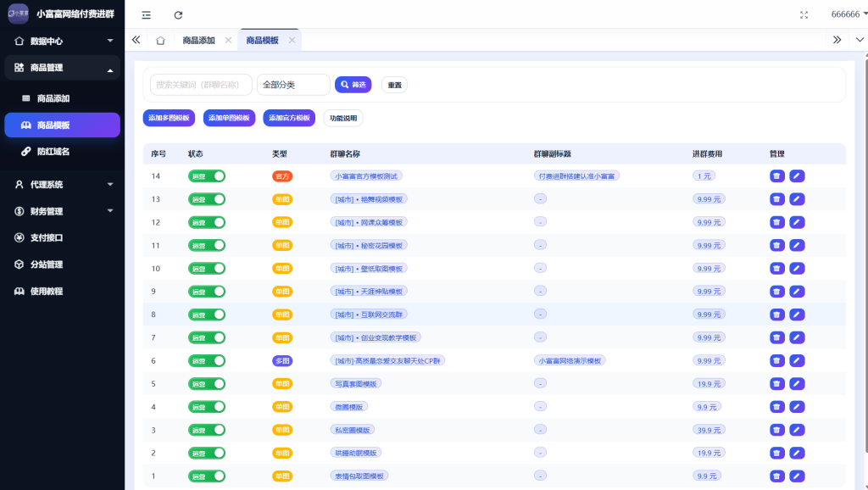The image size is (868, 490).
Task: Open the tab options chevron at far right
Action: point(860,40)
